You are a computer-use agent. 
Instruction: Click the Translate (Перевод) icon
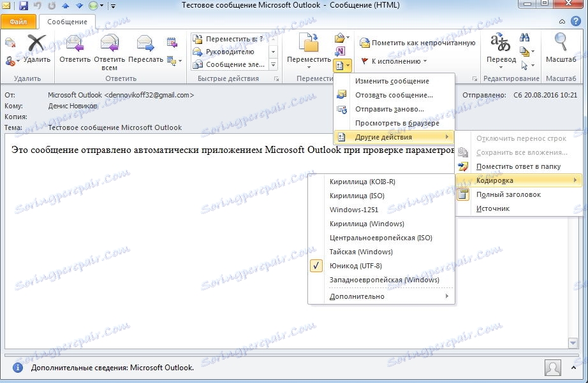(x=501, y=43)
